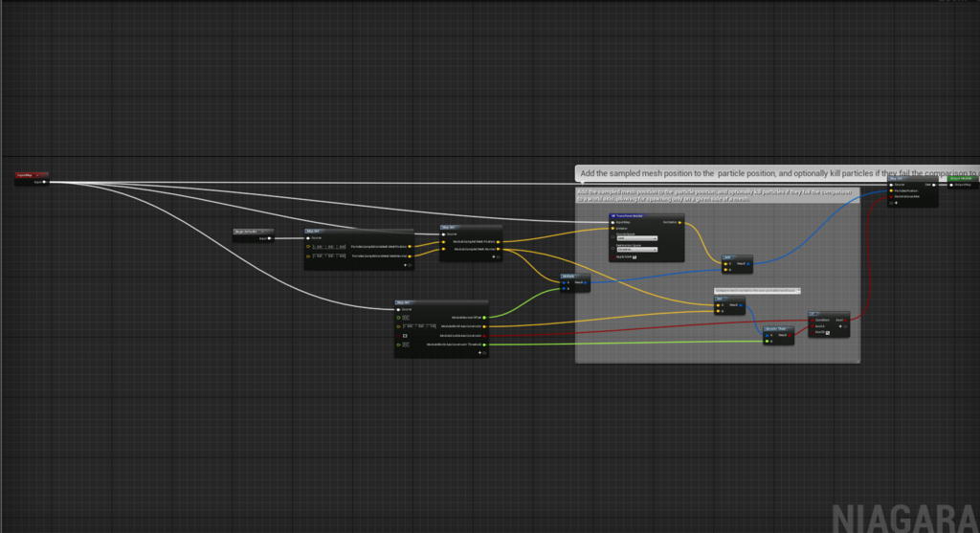Select the gray comment box title bar
980x533 pixels.
(x=718, y=195)
